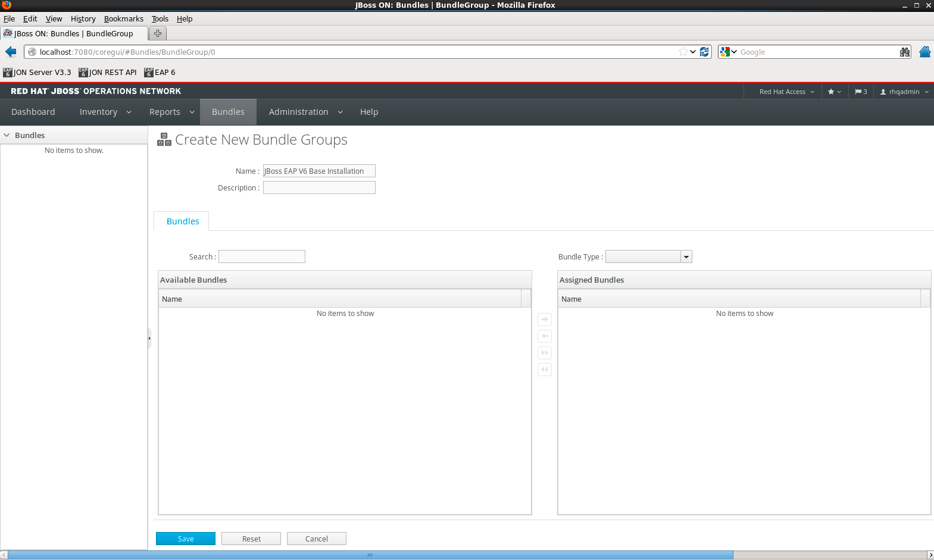Open the Edit menu
934x560 pixels.
[x=30, y=19]
